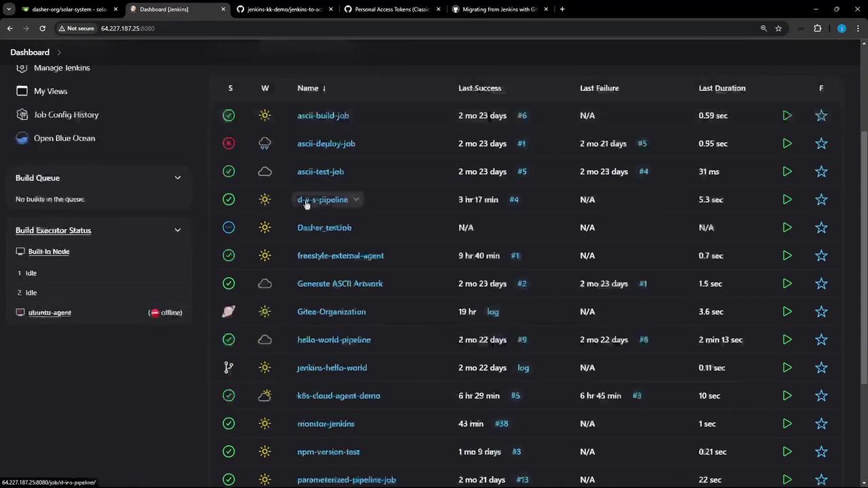Start a build for d-v-s-pipeline
The image size is (868, 488).
(x=787, y=200)
